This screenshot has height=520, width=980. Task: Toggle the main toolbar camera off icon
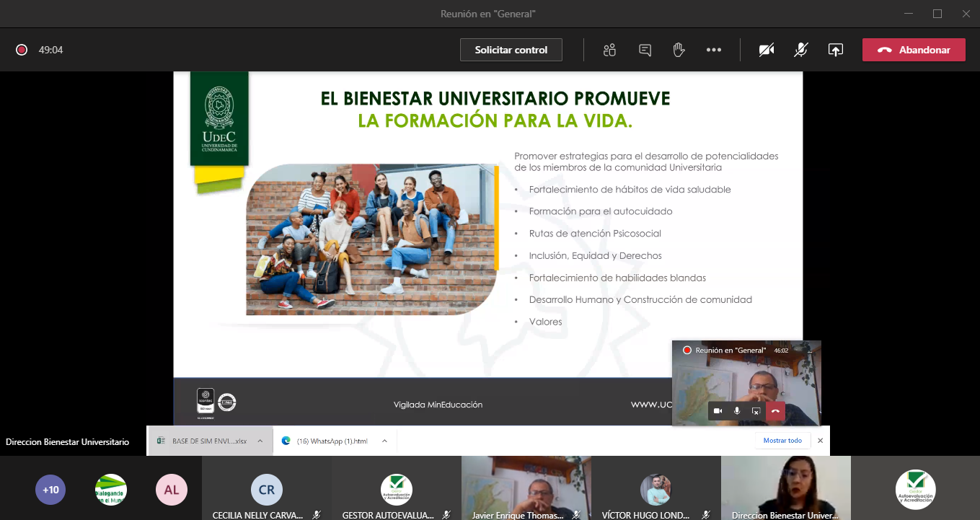767,50
